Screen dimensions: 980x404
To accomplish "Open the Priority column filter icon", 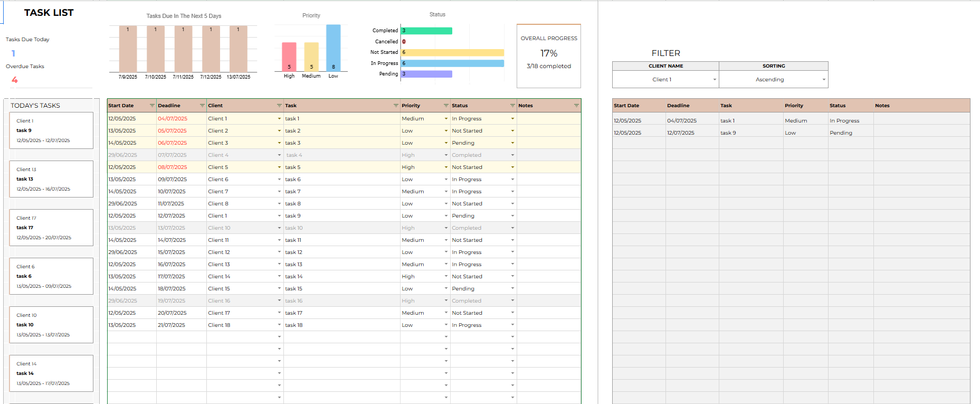I will (446, 106).
